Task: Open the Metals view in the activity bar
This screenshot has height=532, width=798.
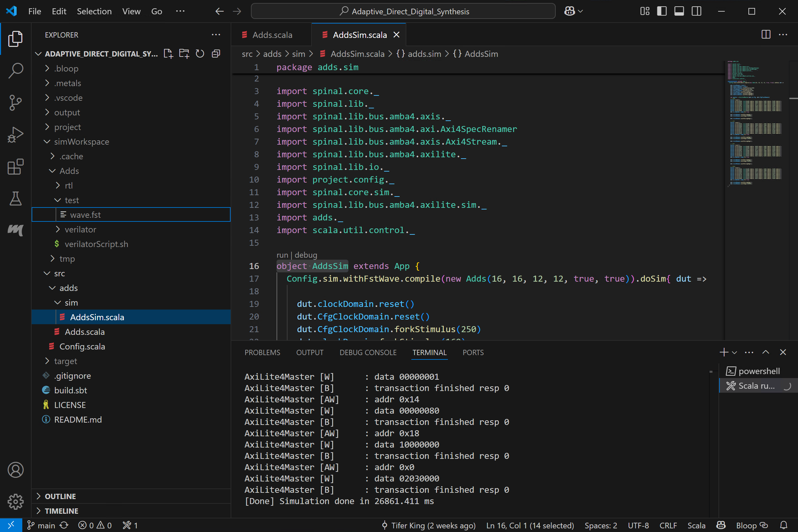Action: [15, 230]
